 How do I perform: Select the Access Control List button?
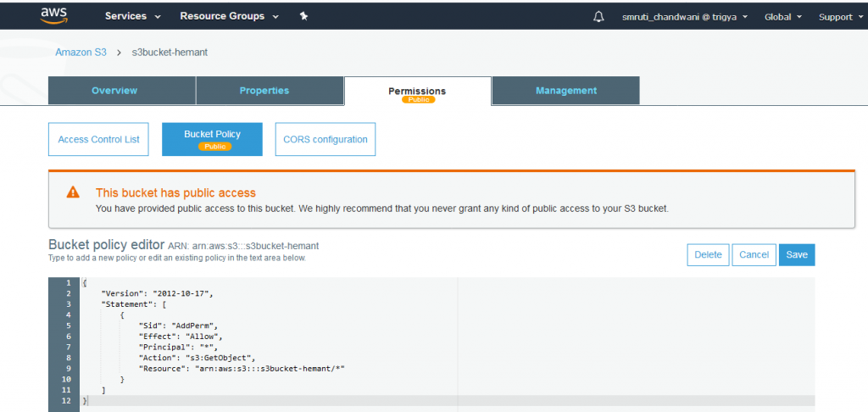98,139
